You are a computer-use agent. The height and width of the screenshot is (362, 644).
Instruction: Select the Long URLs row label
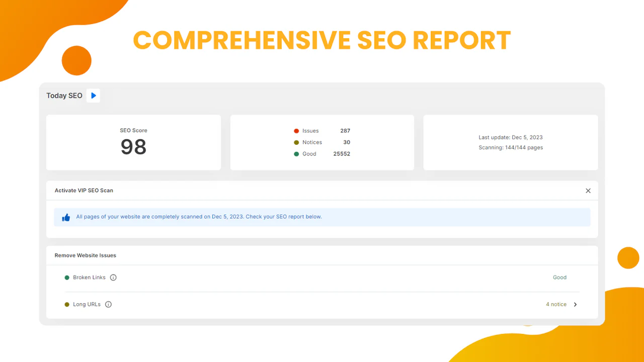click(x=87, y=304)
